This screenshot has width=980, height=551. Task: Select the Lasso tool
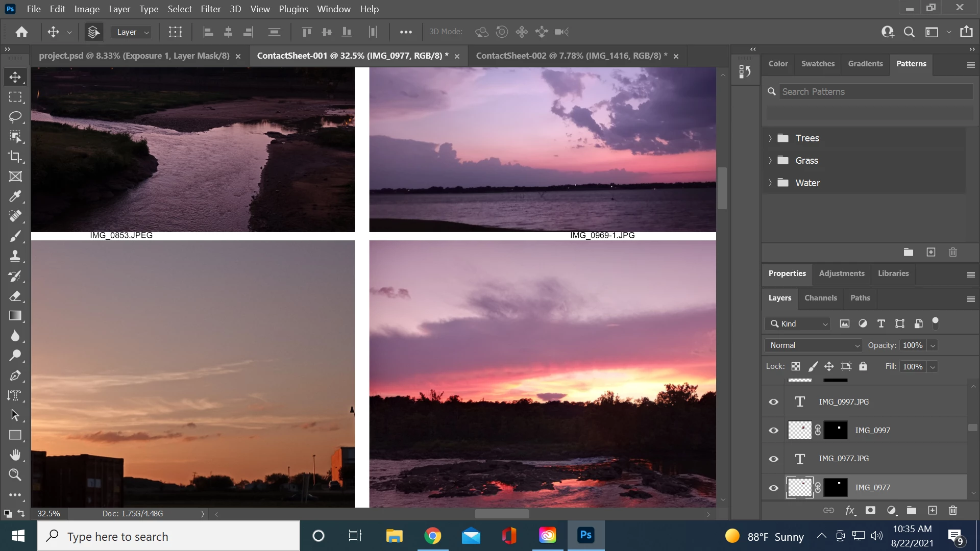click(15, 117)
